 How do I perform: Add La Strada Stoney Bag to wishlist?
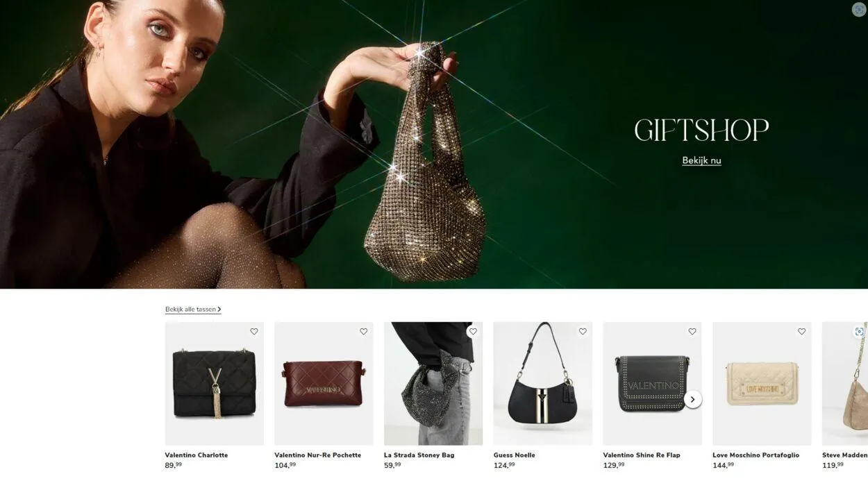click(473, 332)
